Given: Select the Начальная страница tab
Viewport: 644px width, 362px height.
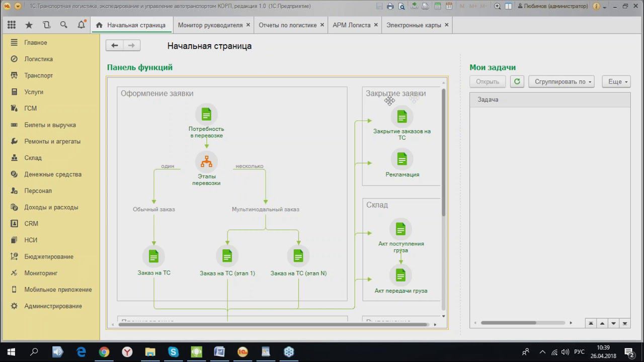Looking at the screenshot, I should pos(131,25).
